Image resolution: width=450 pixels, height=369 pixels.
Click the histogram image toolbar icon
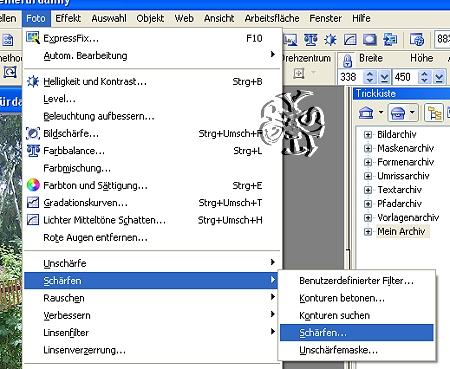pyautogui.click(x=290, y=40)
